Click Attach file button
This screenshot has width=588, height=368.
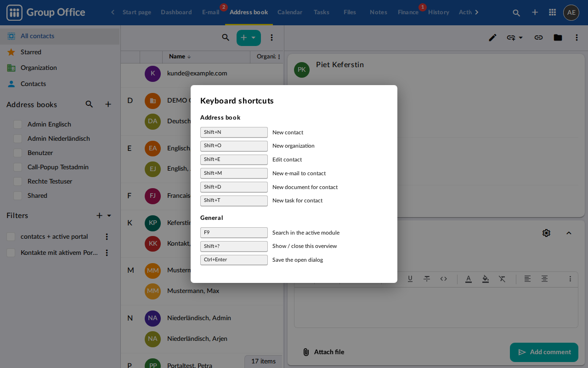click(323, 352)
